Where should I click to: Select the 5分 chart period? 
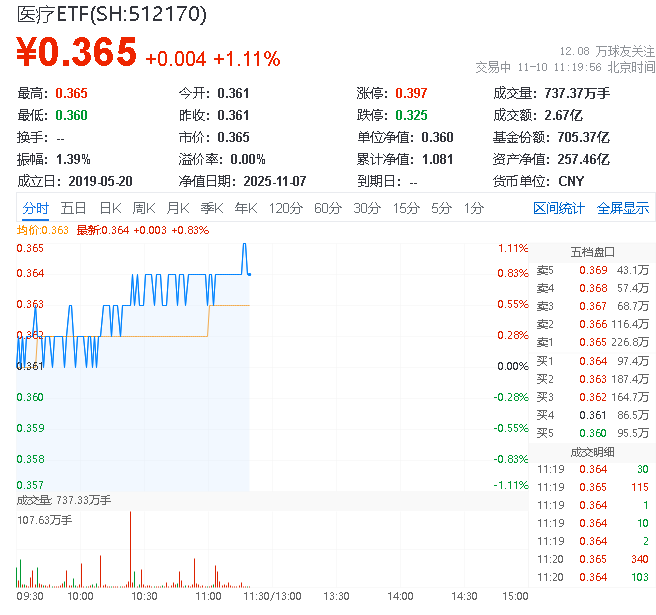click(x=441, y=208)
